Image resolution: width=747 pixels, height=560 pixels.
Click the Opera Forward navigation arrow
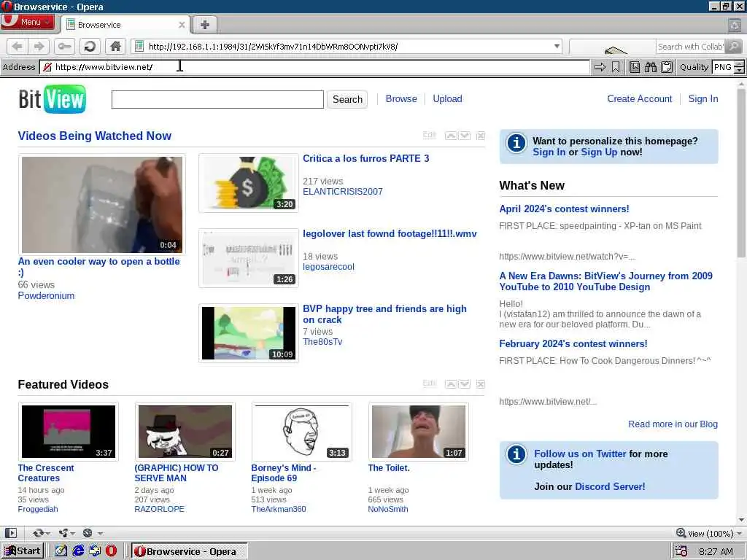click(x=39, y=46)
